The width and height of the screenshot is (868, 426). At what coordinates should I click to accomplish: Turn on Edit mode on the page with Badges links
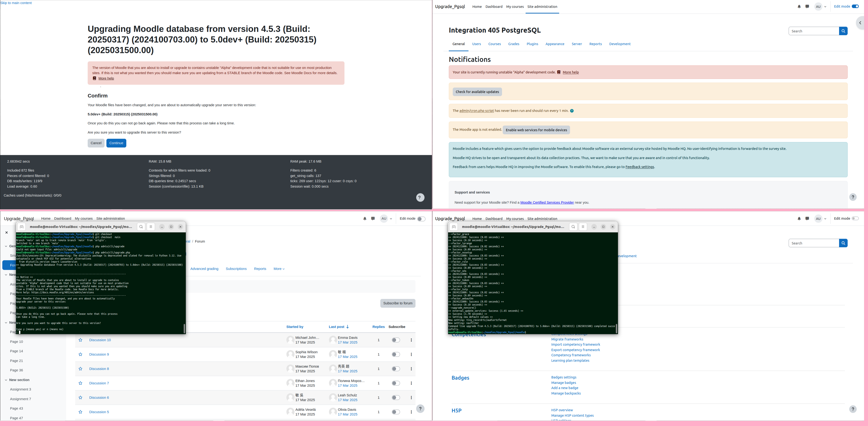click(x=855, y=219)
